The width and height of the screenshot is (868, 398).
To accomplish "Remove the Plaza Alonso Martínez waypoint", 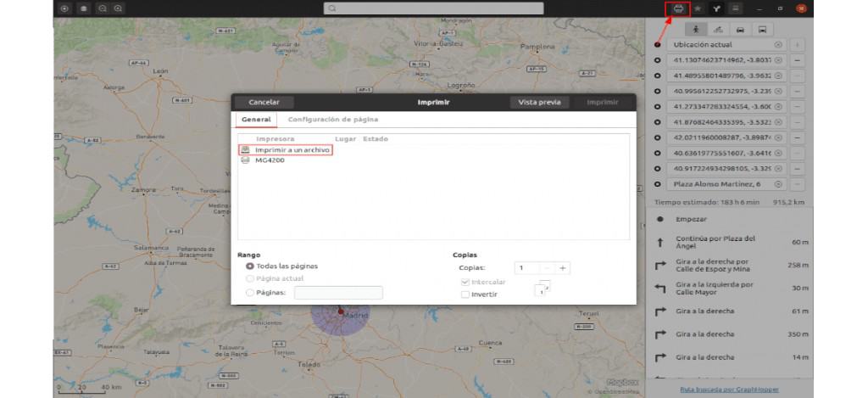I will [x=797, y=184].
